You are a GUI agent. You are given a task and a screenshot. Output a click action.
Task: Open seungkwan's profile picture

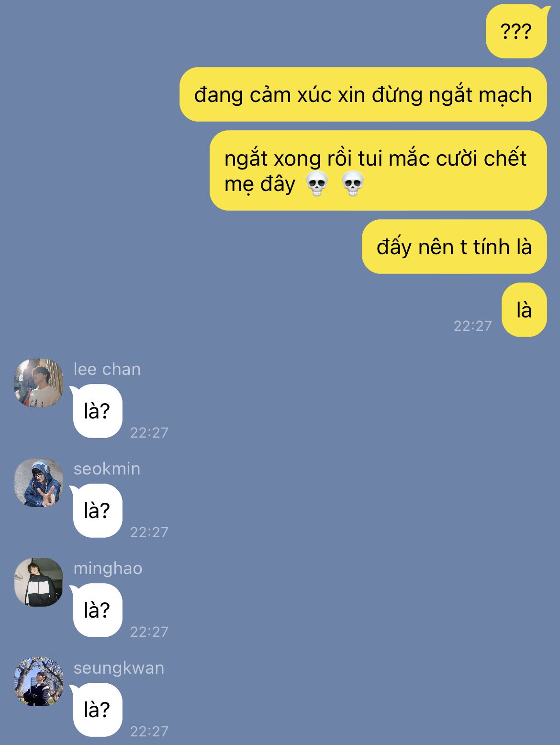tap(39, 682)
